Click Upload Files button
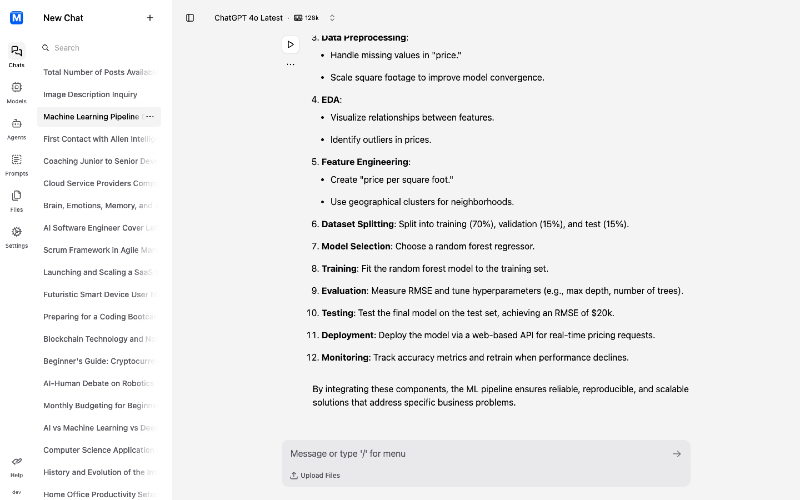800x500 pixels. pos(315,475)
